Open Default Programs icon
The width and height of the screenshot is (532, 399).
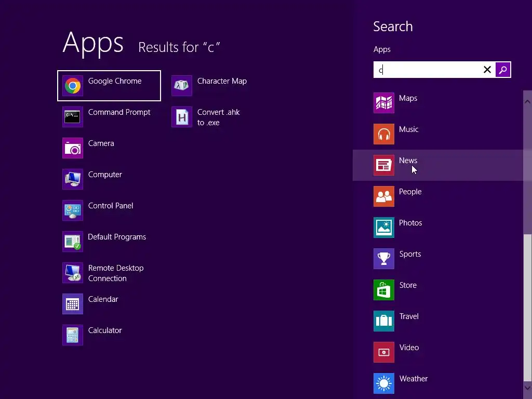point(73,242)
